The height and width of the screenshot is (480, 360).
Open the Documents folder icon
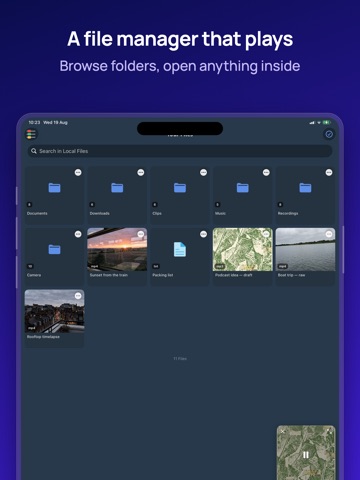(x=54, y=188)
